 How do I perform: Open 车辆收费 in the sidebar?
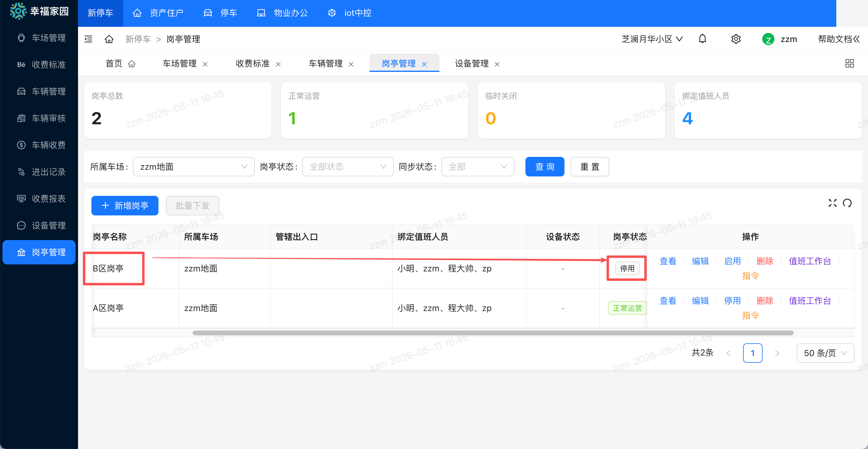[x=39, y=145]
